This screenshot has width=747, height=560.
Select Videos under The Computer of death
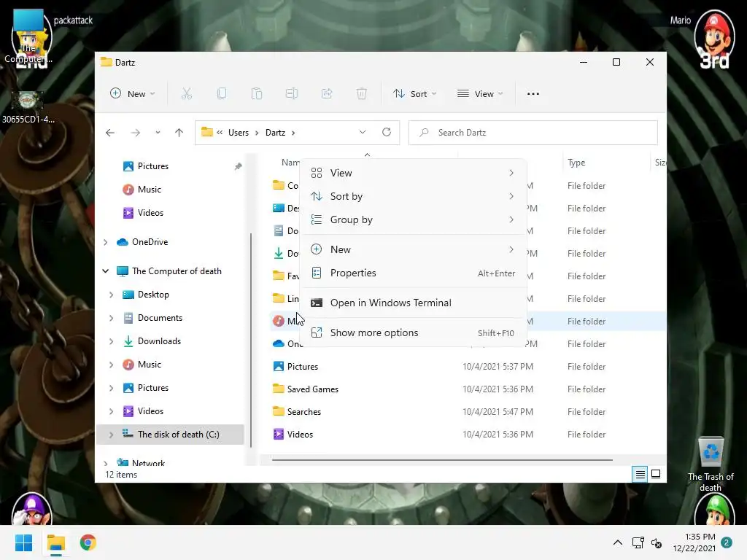150,411
